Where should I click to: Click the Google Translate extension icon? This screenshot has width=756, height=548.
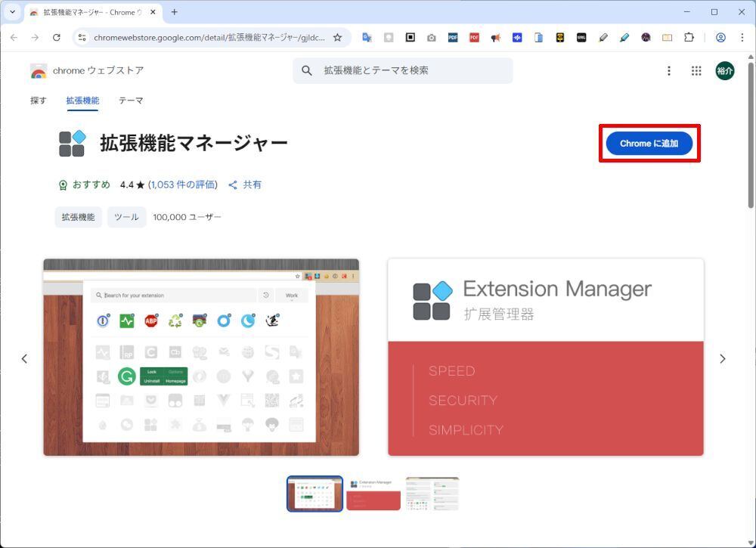pos(367,38)
